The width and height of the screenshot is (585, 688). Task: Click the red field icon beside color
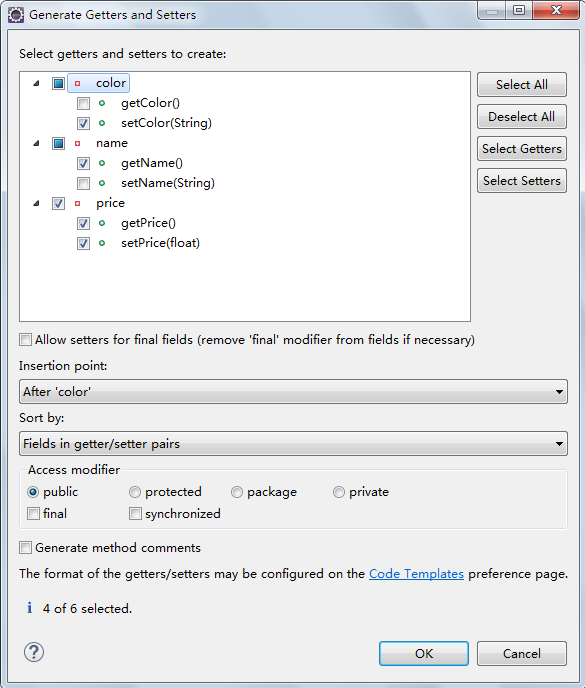[x=78, y=83]
